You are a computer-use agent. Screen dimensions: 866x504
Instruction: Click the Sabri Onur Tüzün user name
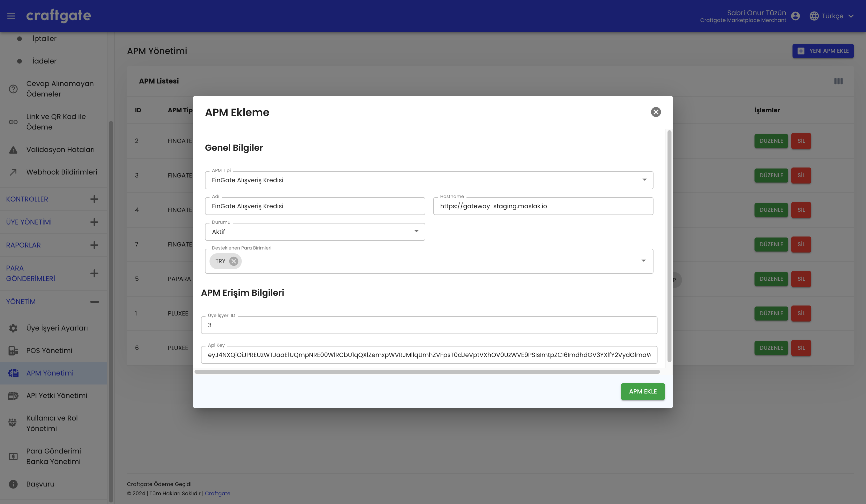click(756, 13)
